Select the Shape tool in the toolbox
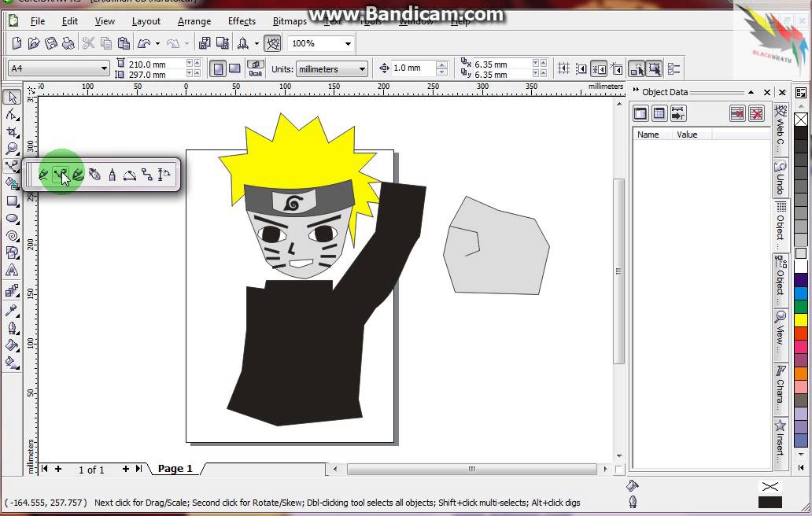 pyautogui.click(x=12, y=114)
